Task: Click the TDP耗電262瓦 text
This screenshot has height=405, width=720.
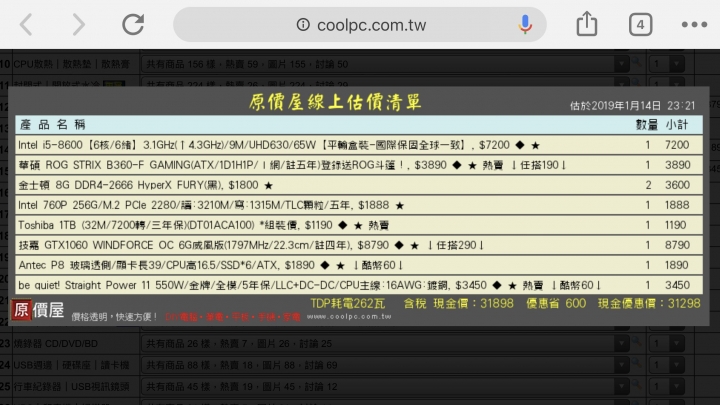Action: (x=348, y=304)
